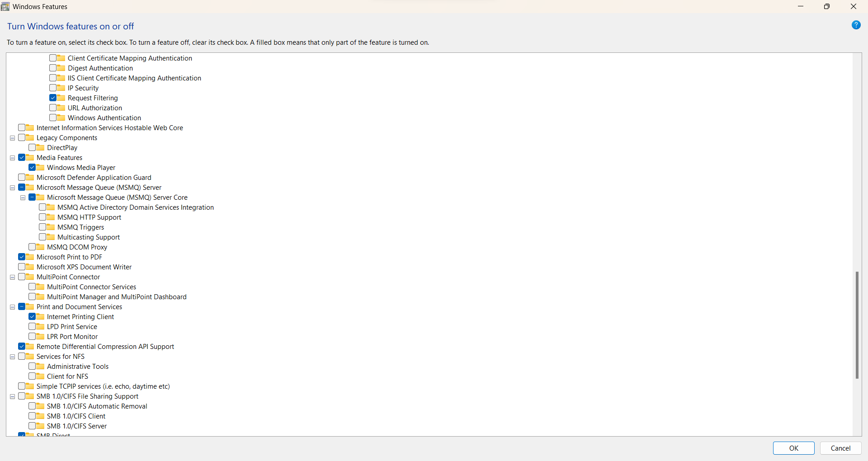Screen dimensions: 868x461
Task: Collapse the Microsoft Message Queue Server Core node
Action: click(23, 197)
